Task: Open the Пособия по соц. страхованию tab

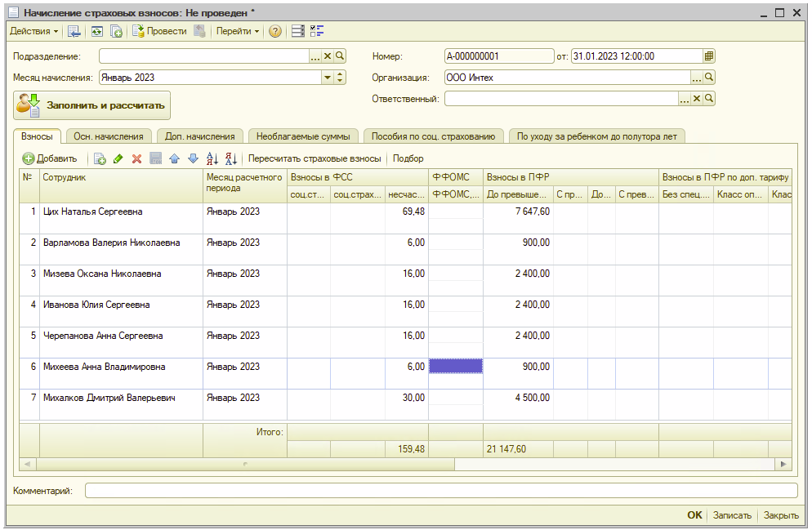Action: pos(433,136)
